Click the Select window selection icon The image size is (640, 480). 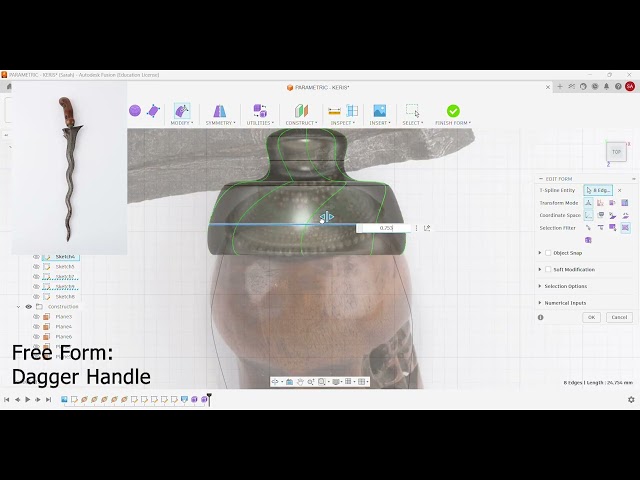412,110
